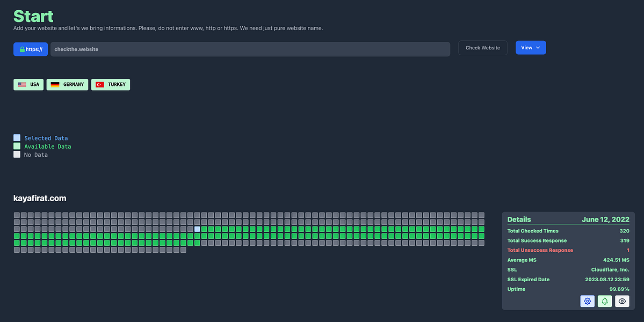Click the Available Data legend swatch
The image size is (644, 322).
click(17, 146)
